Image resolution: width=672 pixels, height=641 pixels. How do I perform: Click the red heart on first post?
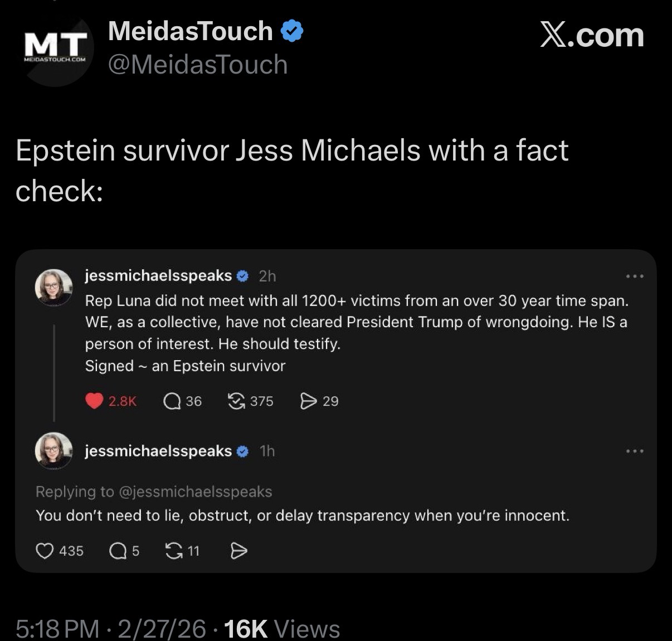tap(94, 401)
